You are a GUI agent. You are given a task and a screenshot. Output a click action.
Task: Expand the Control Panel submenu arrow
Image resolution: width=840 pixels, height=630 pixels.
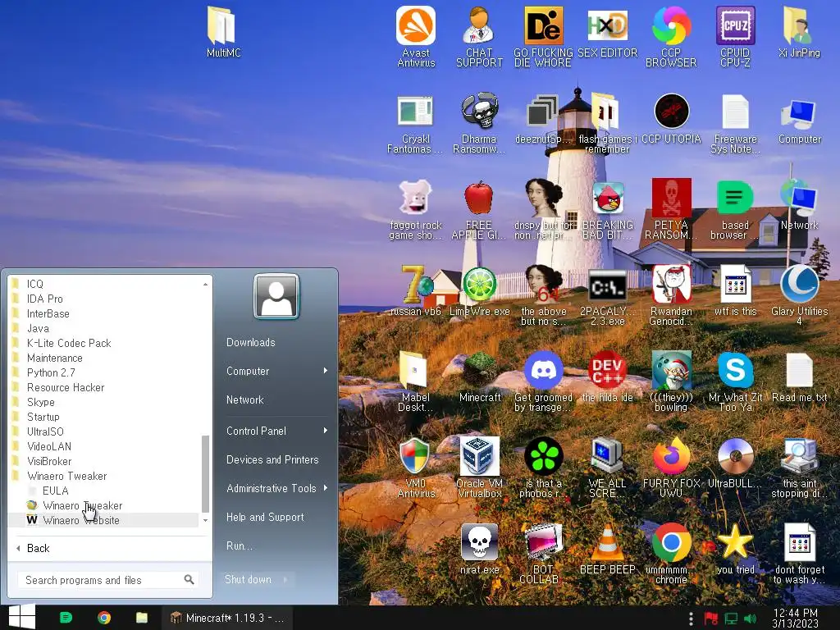325,431
